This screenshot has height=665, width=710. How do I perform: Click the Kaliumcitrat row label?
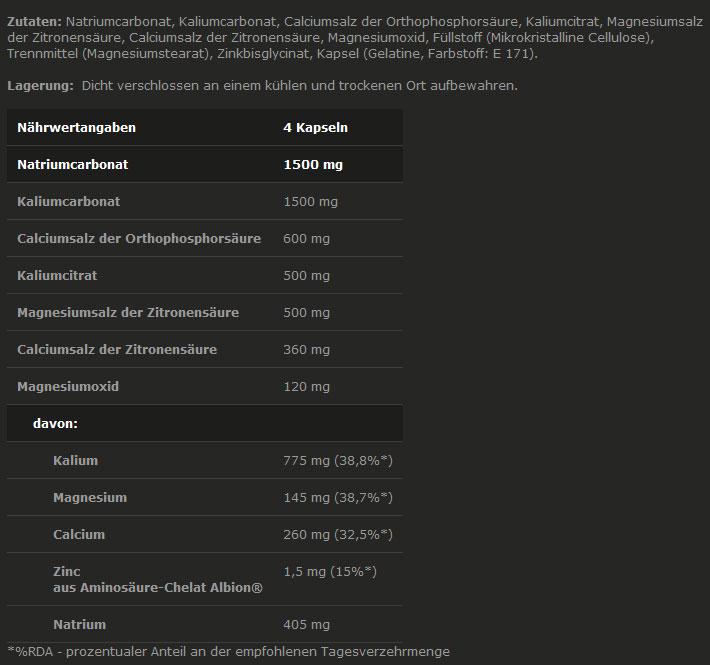click(57, 275)
